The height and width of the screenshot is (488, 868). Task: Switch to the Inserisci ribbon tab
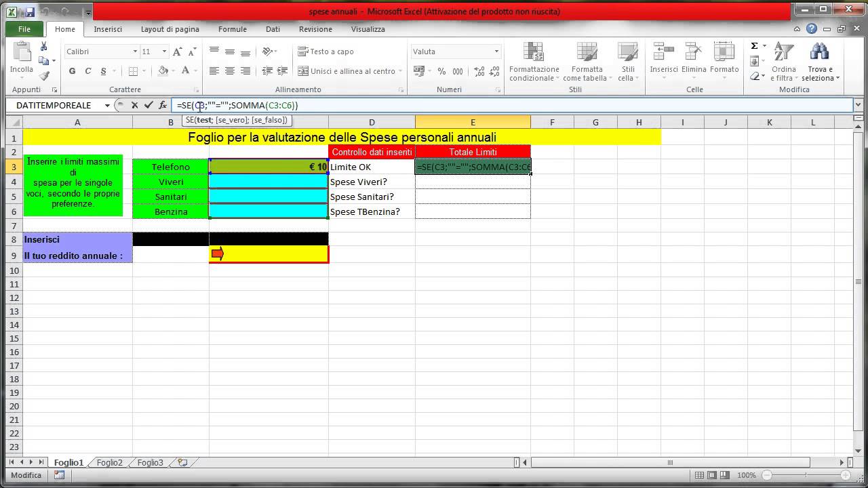click(108, 29)
